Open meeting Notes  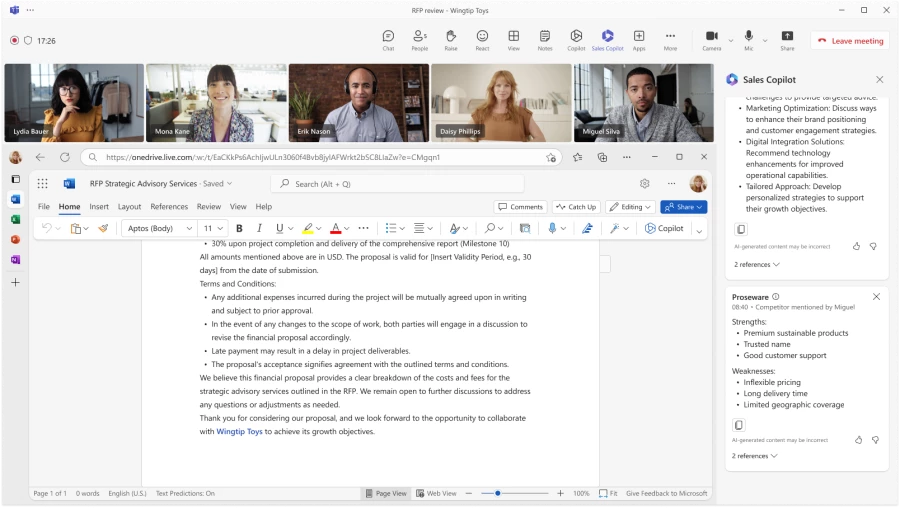pos(544,39)
